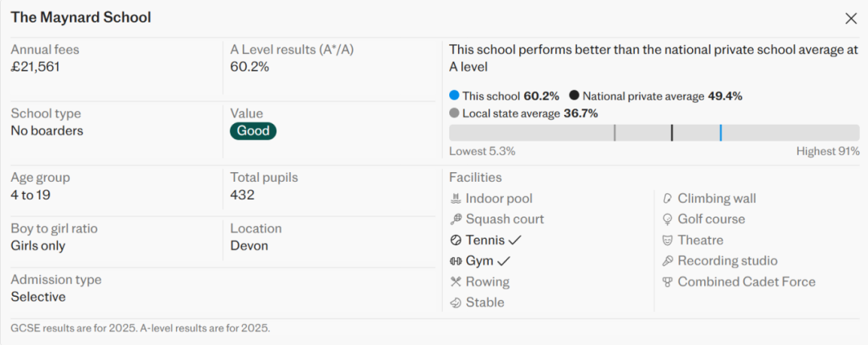868x345 pixels.
Task: Click the Golf course icon
Action: click(x=667, y=219)
